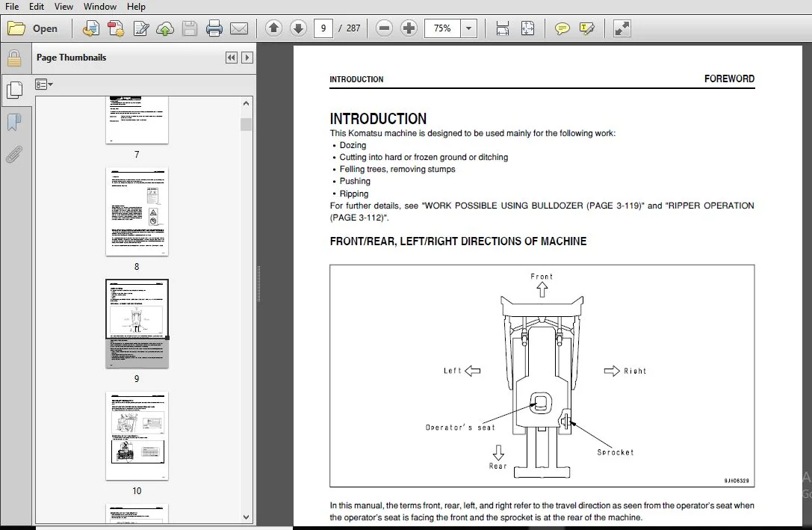812x530 pixels.
Task: Click the security padlock icon in sidebar
Action: point(14,58)
